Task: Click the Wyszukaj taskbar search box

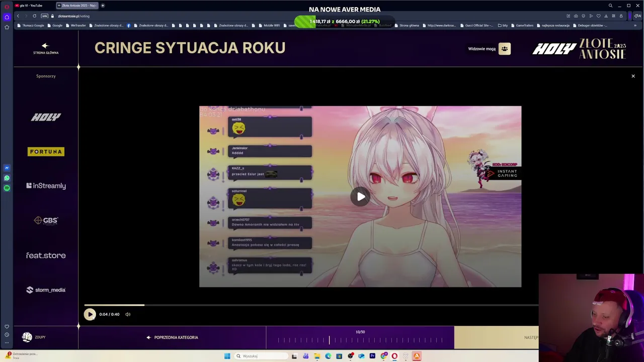Action: pos(261,356)
